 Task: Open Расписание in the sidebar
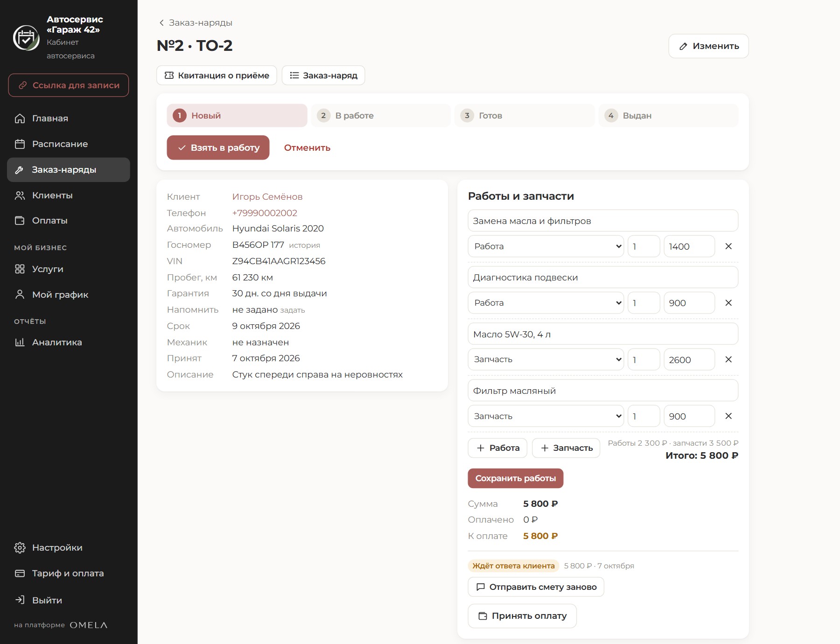pyautogui.click(x=69, y=144)
